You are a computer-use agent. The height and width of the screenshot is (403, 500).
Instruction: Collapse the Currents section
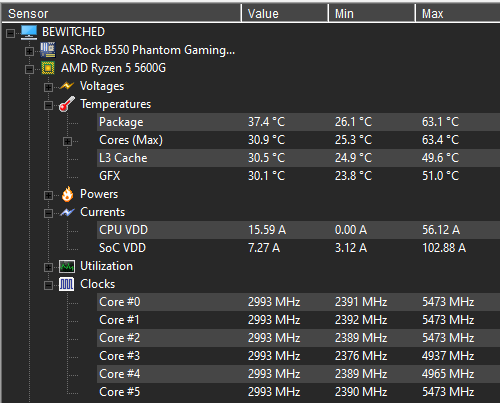point(48,213)
